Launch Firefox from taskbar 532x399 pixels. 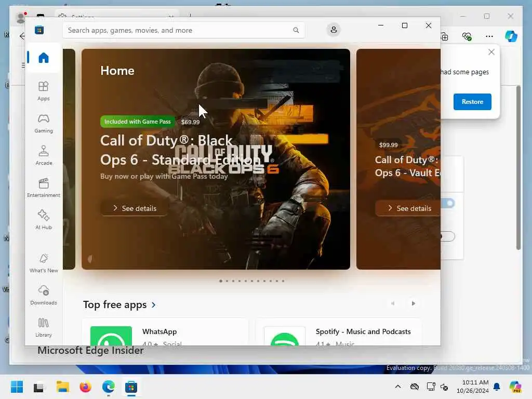pos(86,387)
